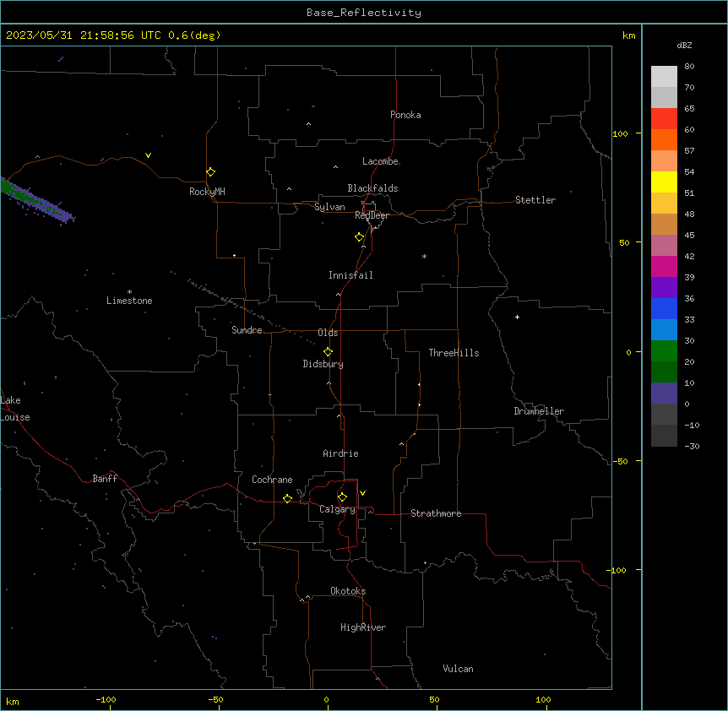Click the Cochrane label
This screenshot has height=711, width=728.
[x=272, y=480]
